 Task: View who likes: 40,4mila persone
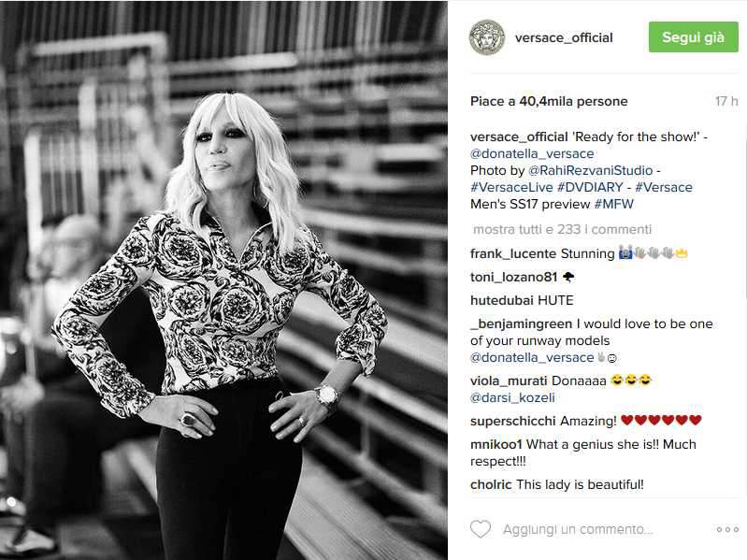point(574,101)
